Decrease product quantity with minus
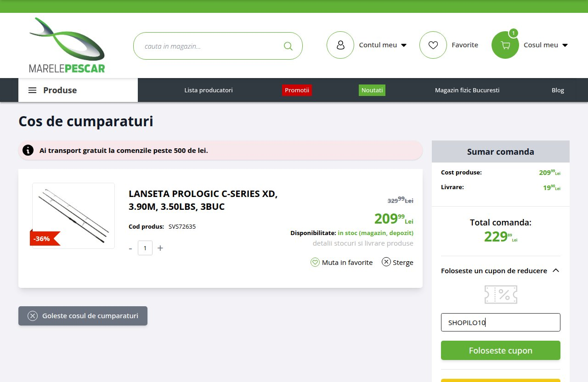The width and height of the screenshot is (588, 382). click(130, 248)
